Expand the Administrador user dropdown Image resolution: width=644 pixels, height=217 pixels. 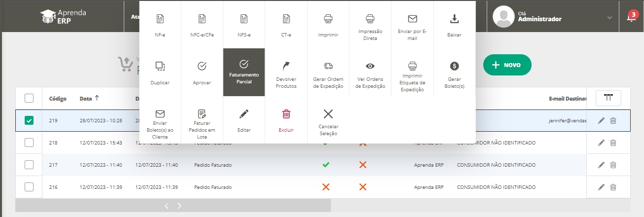[x=609, y=18]
